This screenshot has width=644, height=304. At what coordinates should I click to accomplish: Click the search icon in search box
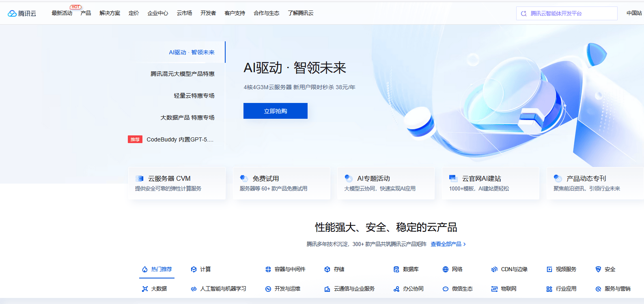tap(524, 13)
